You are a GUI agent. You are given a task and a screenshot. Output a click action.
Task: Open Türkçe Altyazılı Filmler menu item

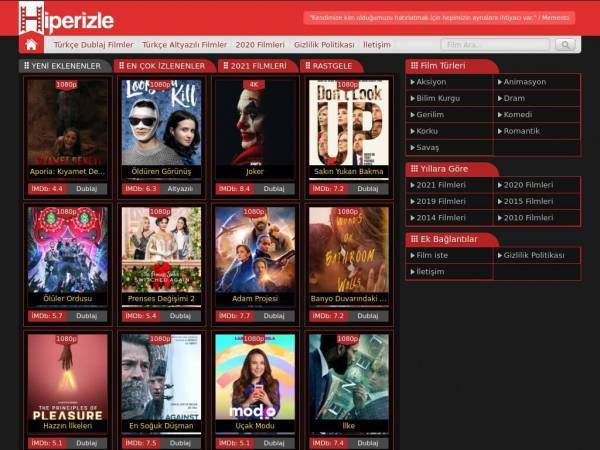tap(184, 45)
